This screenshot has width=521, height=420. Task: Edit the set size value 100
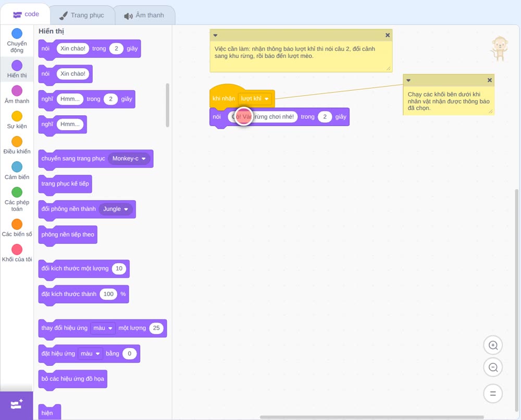[108, 294]
